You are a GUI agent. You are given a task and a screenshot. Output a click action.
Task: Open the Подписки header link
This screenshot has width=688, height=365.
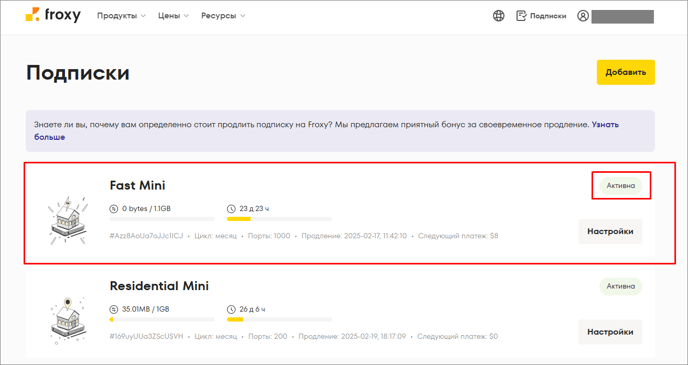pyautogui.click(x=548, y=16)
